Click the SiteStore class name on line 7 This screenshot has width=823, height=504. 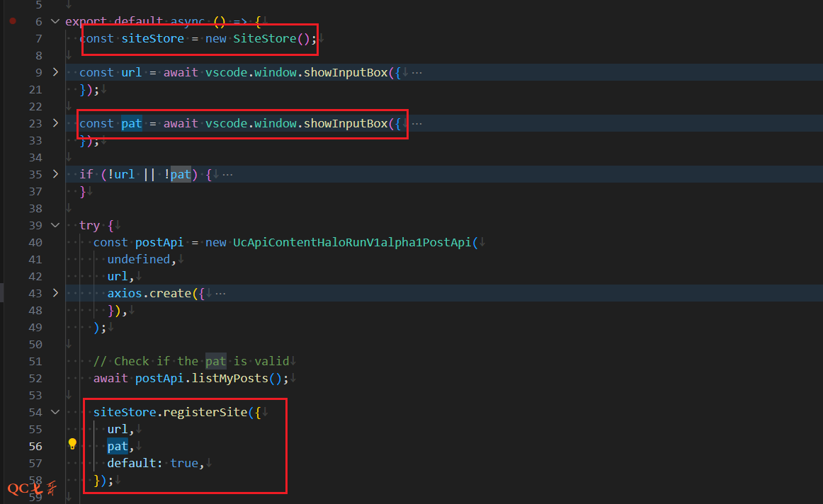264,38
